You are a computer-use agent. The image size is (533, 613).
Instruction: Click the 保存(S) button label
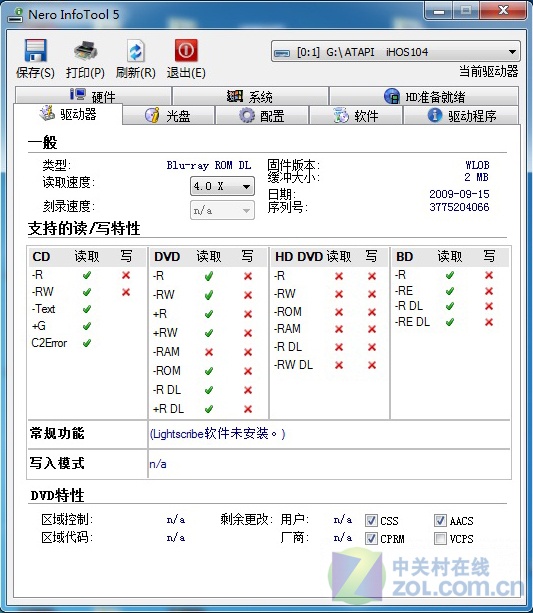pos(35,73)
